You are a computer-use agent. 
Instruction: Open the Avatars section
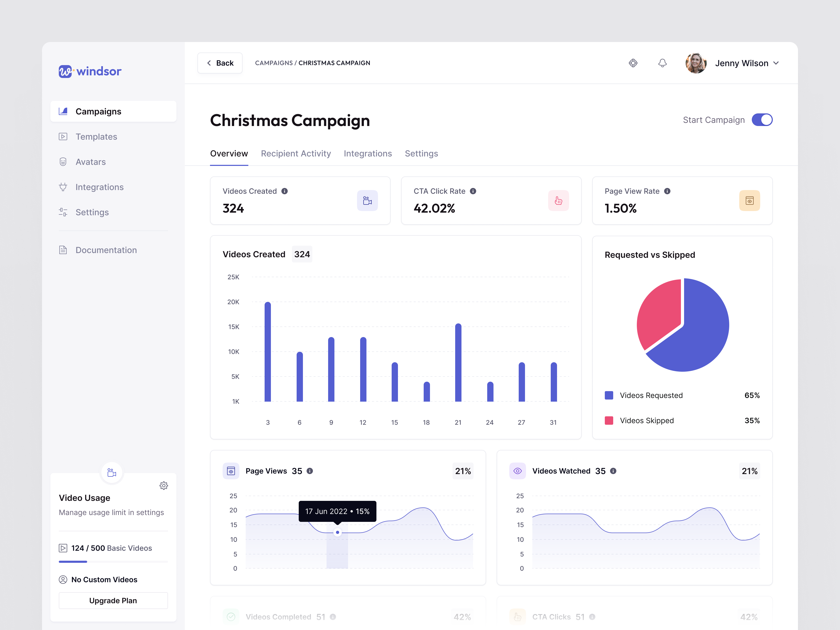click(x=90, y=162)
